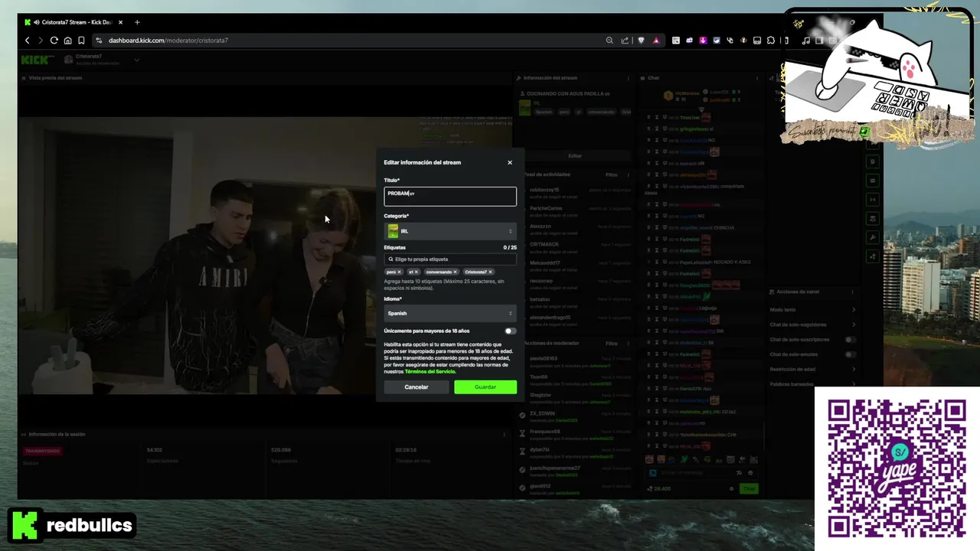This screenshot has height=551, width=980.
Task: Click the Cancelar button
Action: [x=416, y=387]
